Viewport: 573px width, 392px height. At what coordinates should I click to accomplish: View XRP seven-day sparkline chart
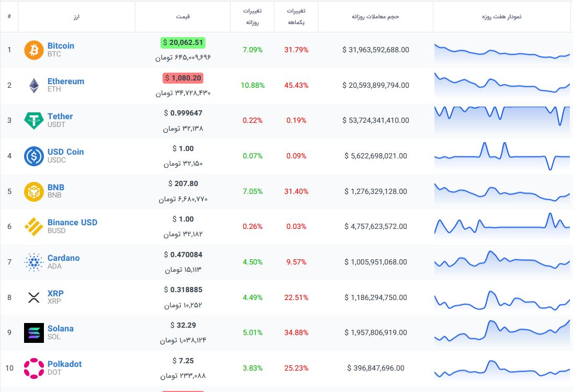tap(502, 301)
